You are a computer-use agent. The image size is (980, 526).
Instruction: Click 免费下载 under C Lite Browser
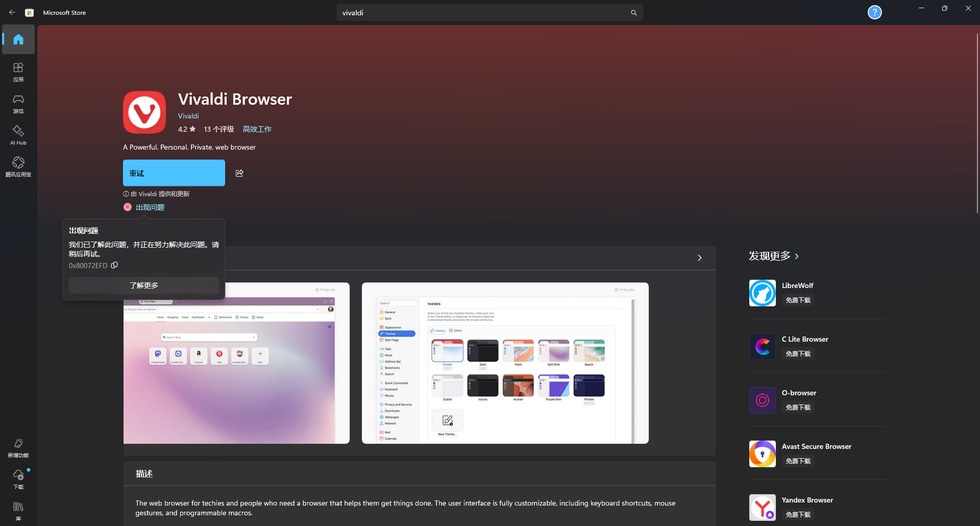point(798,354)
